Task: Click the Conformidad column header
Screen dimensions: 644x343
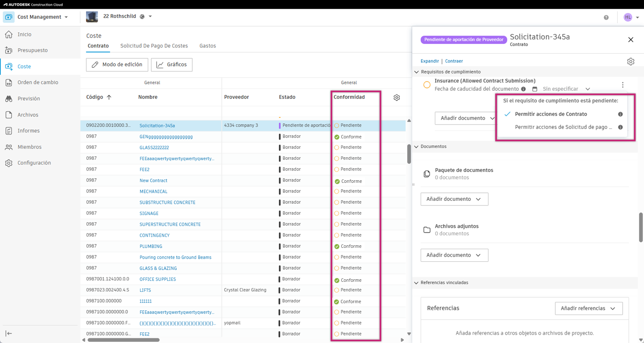Action: click(x=349, y=97)
